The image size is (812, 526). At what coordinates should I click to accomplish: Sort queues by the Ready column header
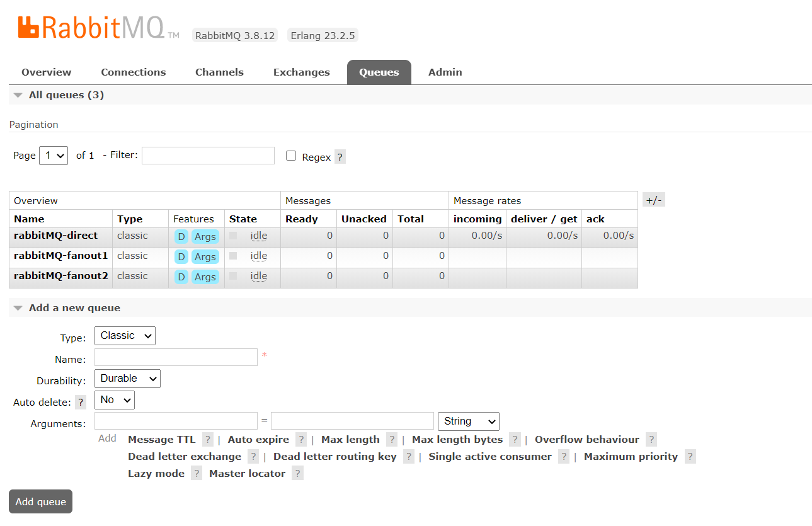click(302, 219)
